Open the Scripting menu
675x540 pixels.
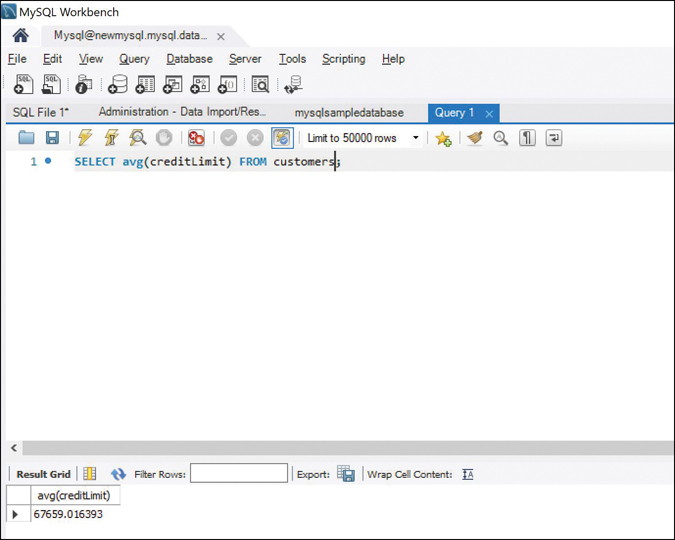click(344, 59)
